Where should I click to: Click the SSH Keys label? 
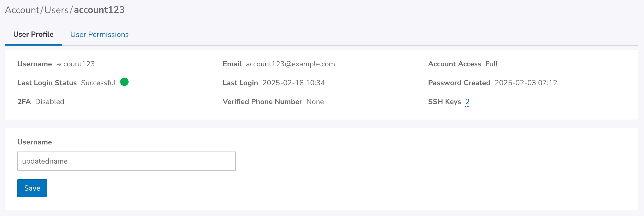tap(444, 102)
